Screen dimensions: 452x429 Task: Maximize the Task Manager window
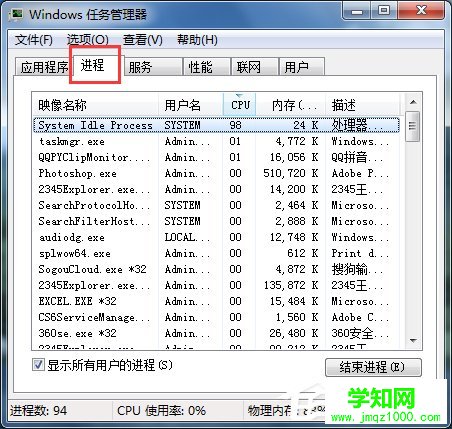tap(383, 11)
